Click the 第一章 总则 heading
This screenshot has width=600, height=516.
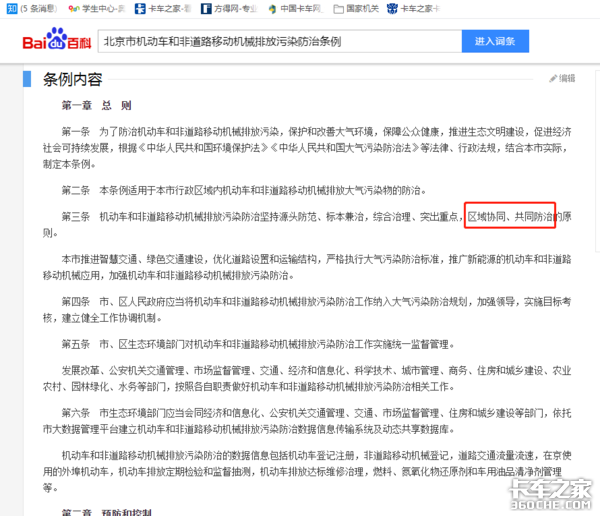coord(97,105)
